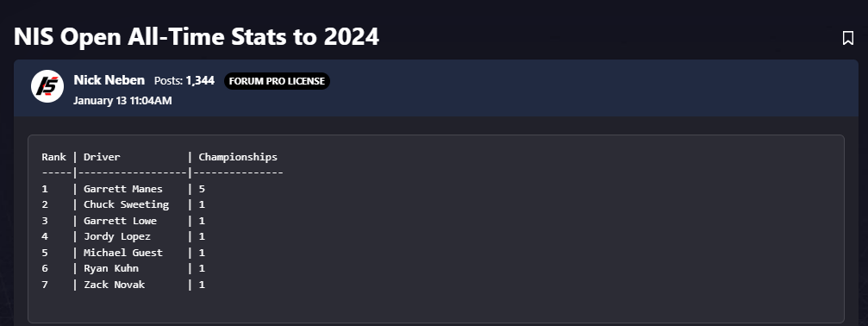868x326 pixels.
Task: Click the Garrett Manes row
Action: pyautogui.click(x=123, y=189)
